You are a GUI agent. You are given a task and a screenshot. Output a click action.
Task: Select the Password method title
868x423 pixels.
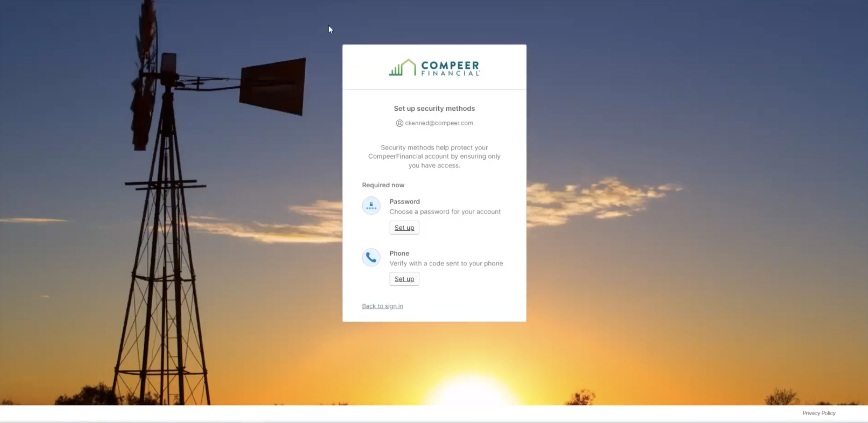pyautogui.click(x=404, y=202)
